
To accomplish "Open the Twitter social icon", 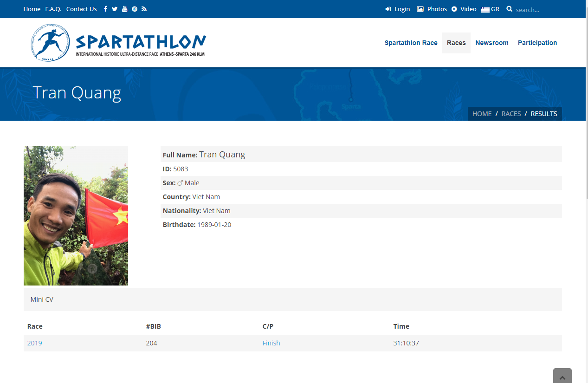I will [x=115, y=9].
